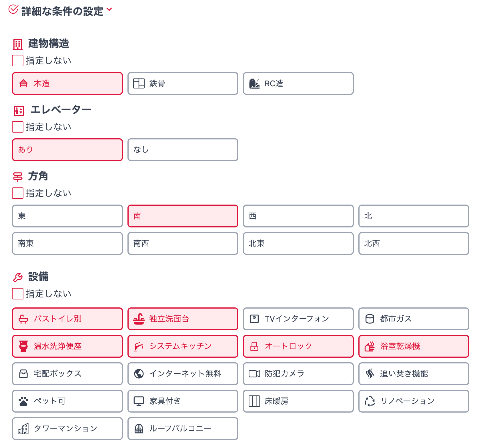Collapse the 詳細な条件の設定 chevron
This screenshot has height=448, width=491.
coord(109,9)
